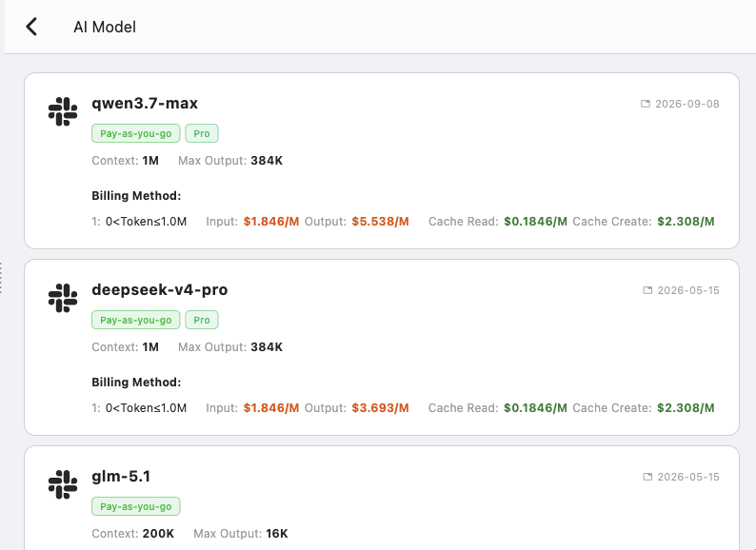Click the deepseek-v4-pro model logo icon
Screen dimensions: 756x550
63,298
